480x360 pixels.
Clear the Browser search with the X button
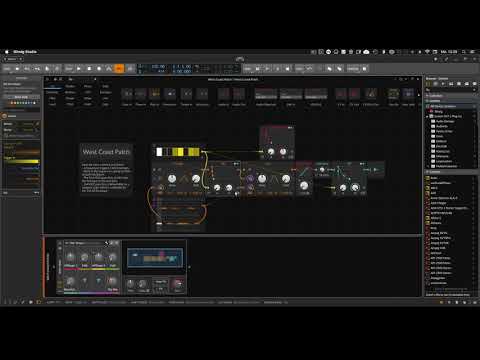click(475, 90)
